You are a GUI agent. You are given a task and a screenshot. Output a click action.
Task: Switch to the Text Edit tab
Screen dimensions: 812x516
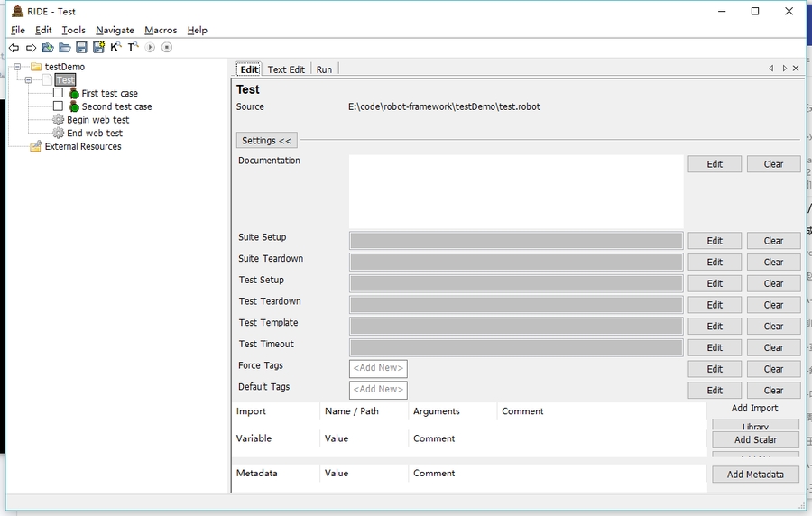point(286,69)
